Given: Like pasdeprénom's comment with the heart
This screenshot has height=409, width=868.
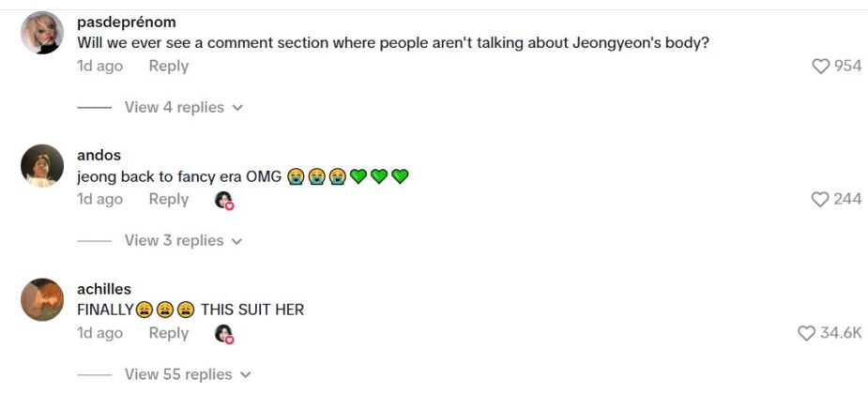Looking at the screenshot, I should click(821, 67).
